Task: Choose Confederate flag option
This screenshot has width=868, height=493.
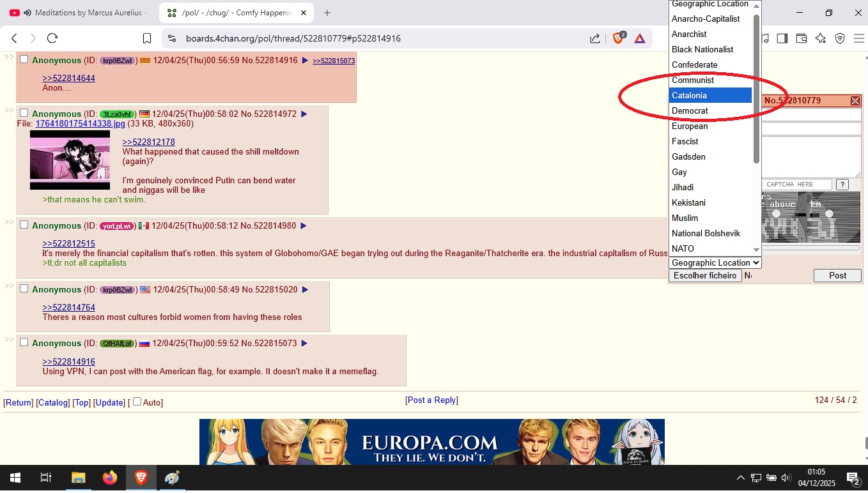Action: click(x=710, y=64)
